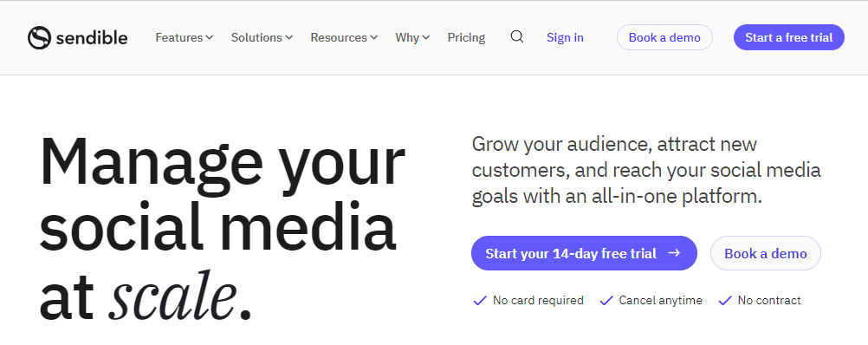Image resolution: width=868 pixels, height=345 pixels.
Task: Expand the Why dropdown chevron
Action: [x=425, y=37]
